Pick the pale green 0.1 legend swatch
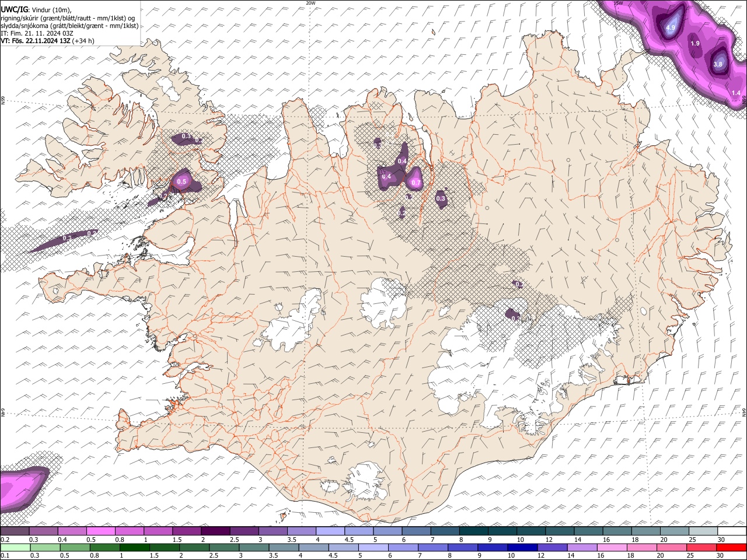Viewport: 747px width, 560px height. [x=15, y=547]
